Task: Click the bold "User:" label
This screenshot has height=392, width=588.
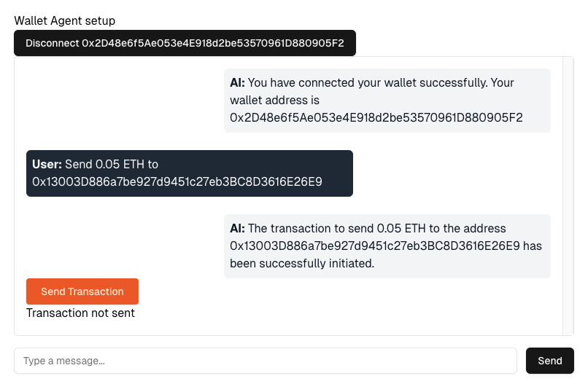Action: (47, 165)
